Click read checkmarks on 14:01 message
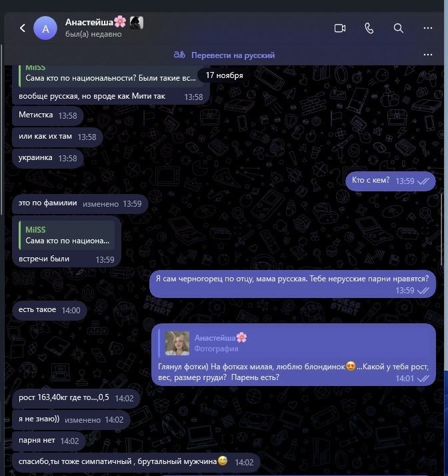The image size is (448, 476). (423, 378)
